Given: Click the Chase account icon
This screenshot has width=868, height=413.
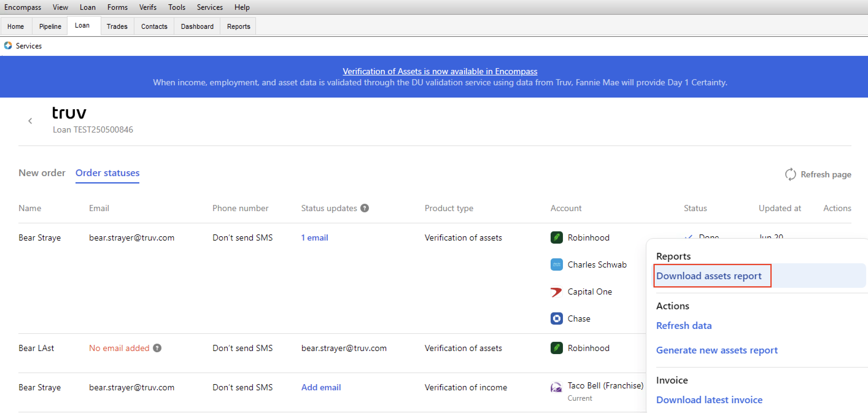Looking at the screenshot, I should tap(557, 318).
